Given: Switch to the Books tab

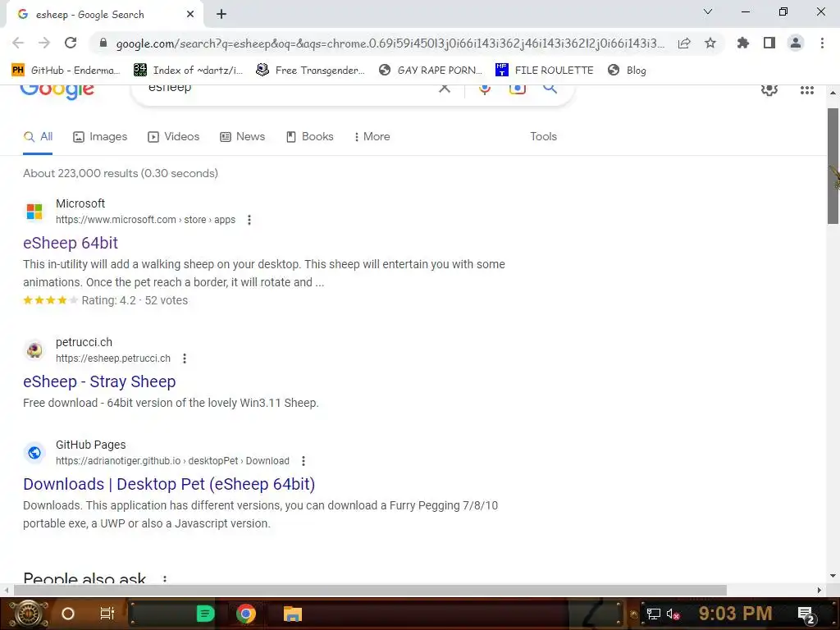Looking at the screenshot, I should 309,137.
